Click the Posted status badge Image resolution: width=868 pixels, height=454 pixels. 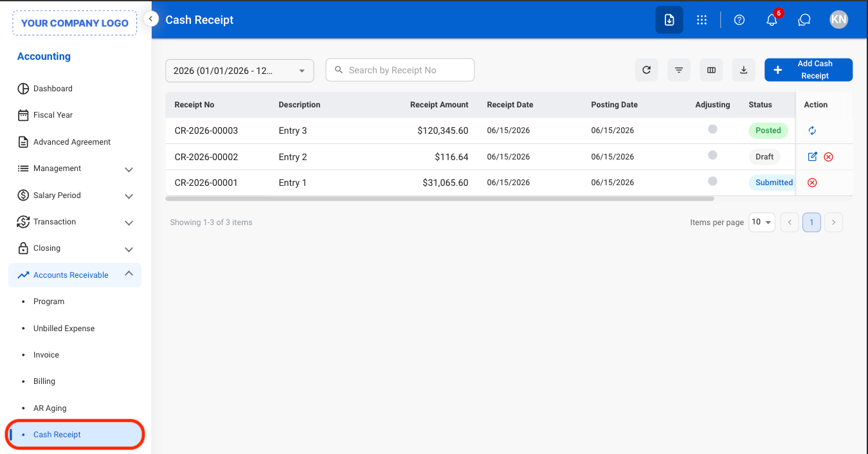pyautogui.click(x=768, y=131)
